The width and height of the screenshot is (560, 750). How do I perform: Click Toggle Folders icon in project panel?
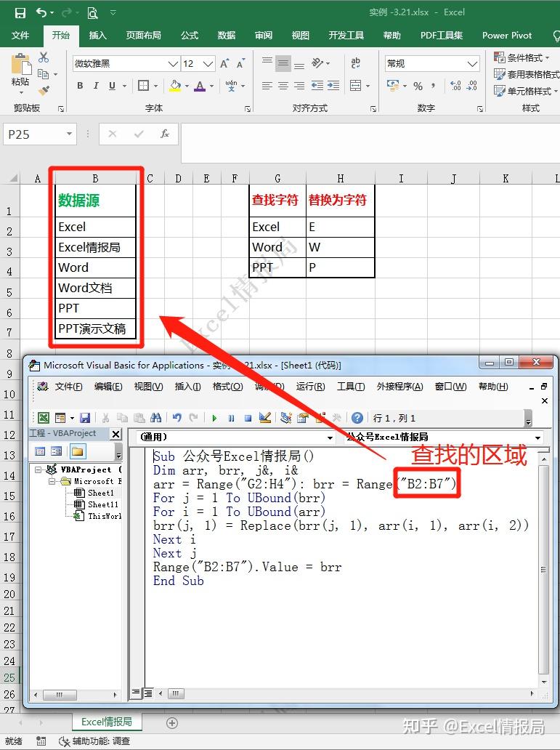pyautogui.click(x=77, y=451)
